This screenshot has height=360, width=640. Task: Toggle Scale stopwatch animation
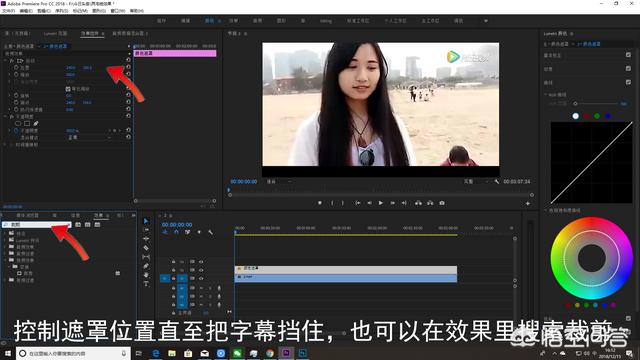tap(16, 75)
